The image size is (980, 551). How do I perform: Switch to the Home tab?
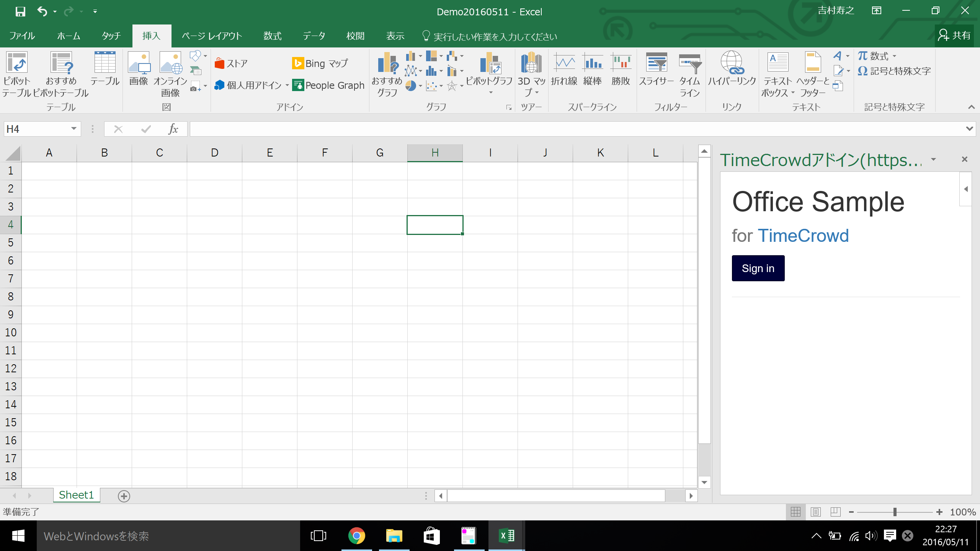click(x=69, y=36)
